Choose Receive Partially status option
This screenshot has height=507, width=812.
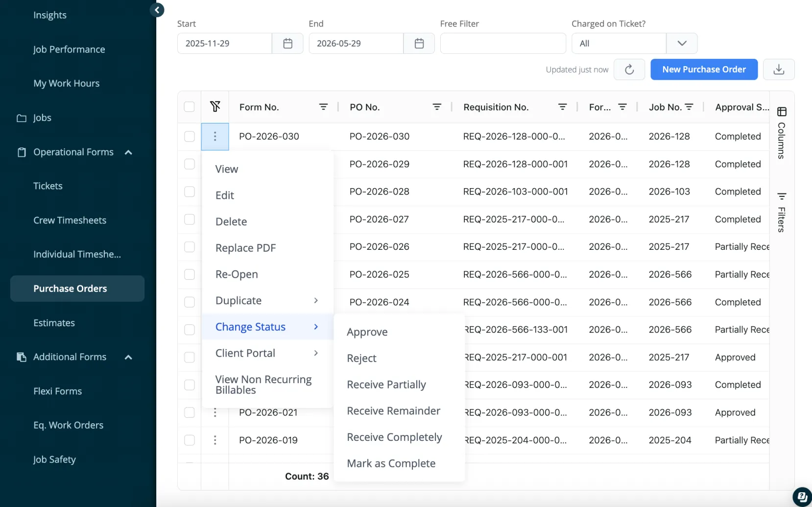[x=399, y=385]
